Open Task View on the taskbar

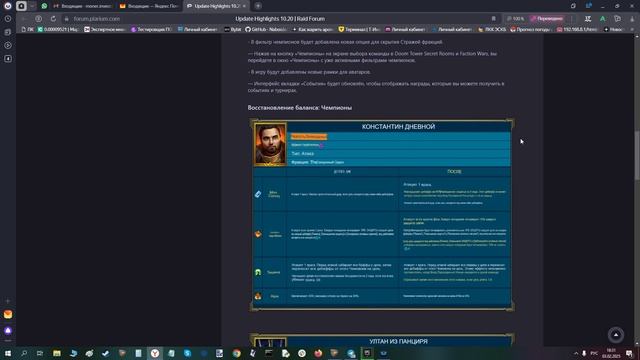click(40, 353)
